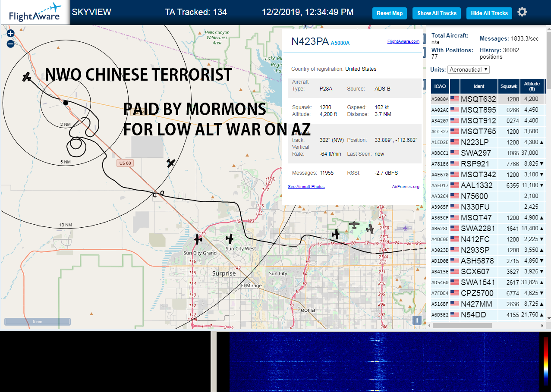Select the aircraft icon near US 60
Screen dimensions: 551x392
(171, 163)
